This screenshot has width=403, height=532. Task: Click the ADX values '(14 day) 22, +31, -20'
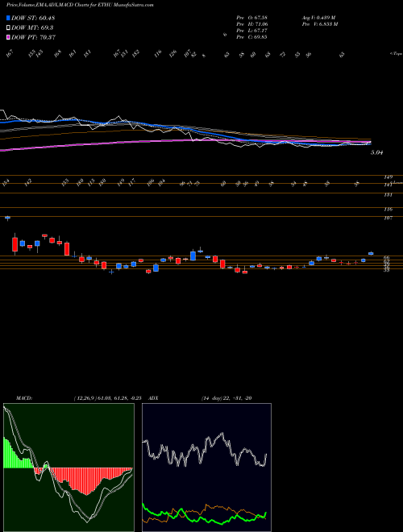point(226,398)
